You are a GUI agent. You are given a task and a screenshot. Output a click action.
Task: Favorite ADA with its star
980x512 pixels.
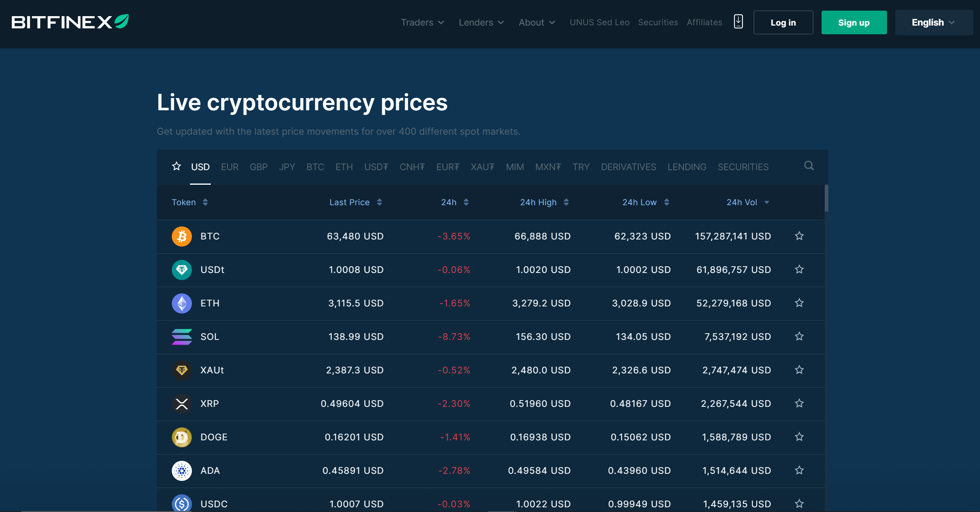click(x=799, y=470)
